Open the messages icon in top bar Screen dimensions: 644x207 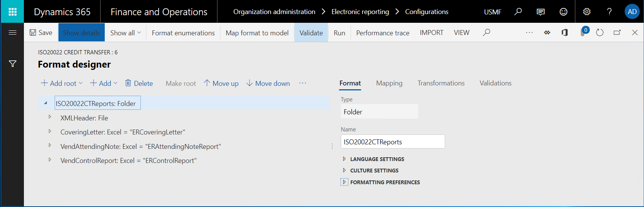click(541, 12)
